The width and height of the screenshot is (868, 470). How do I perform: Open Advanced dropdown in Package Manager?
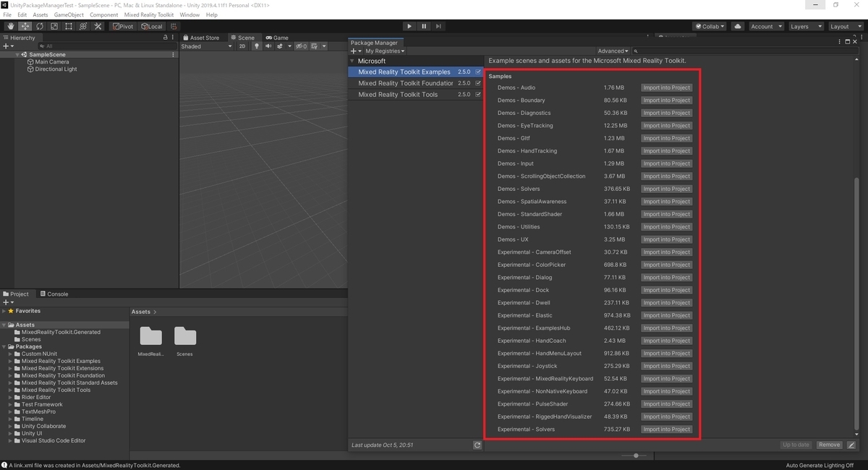coord(613,51)
